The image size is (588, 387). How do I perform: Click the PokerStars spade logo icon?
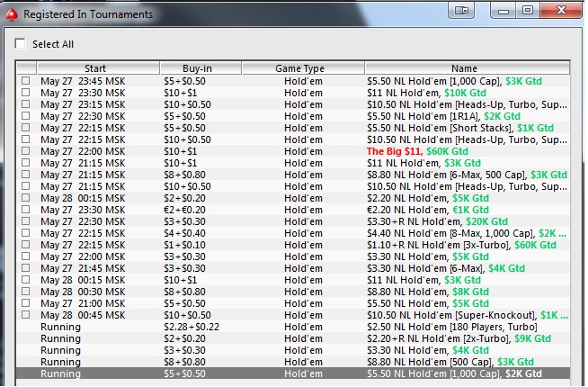(12, 14)
